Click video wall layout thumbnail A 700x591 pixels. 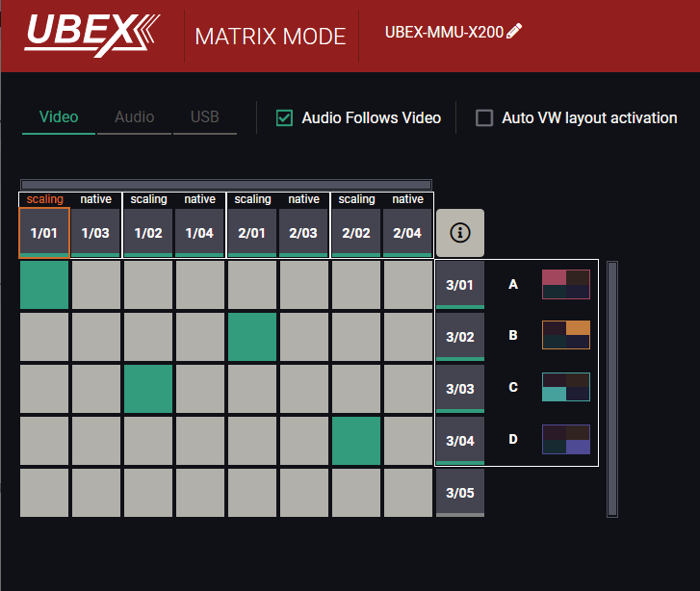click(566, 284)
